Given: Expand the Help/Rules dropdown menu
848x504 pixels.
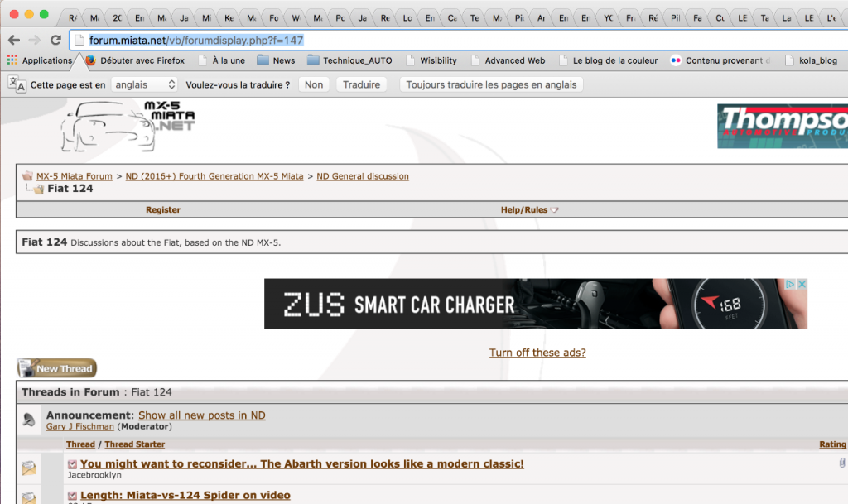Looking at the screenshot, I should [529, 209].
